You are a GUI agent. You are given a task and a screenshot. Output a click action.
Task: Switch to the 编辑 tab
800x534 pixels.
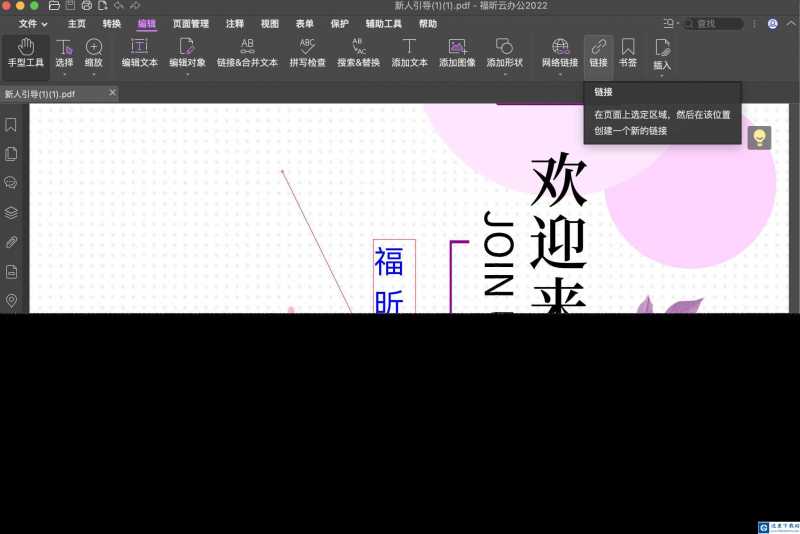(146, 23)
